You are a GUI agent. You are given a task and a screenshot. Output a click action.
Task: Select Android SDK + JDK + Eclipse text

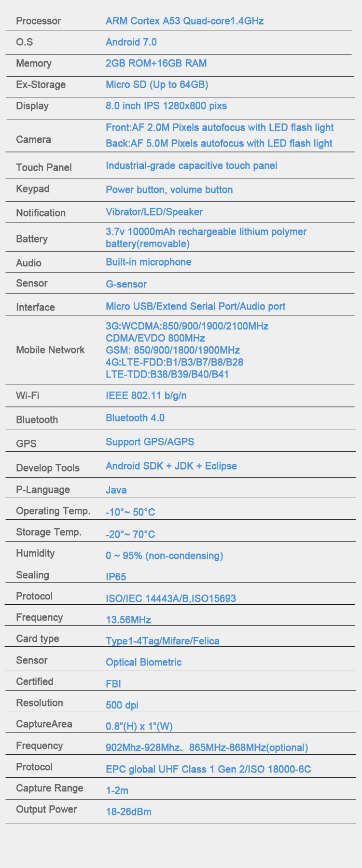click(x=171, y=466)
